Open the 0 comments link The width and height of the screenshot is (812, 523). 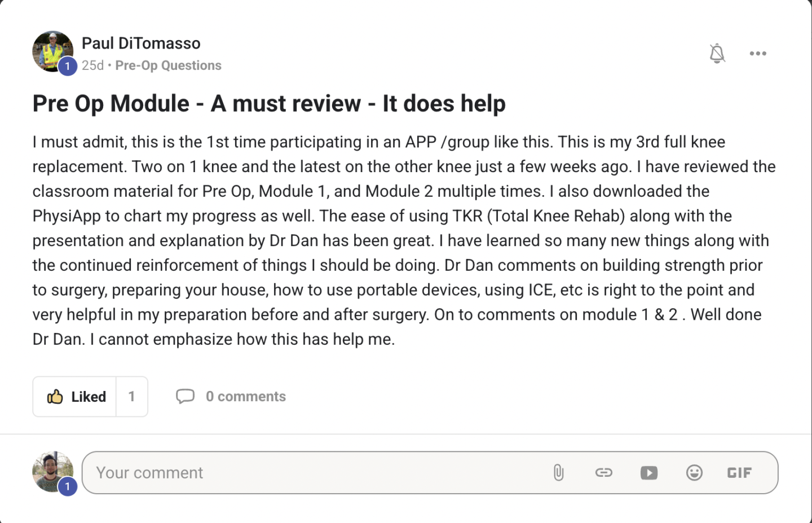[x=246, y=397]
